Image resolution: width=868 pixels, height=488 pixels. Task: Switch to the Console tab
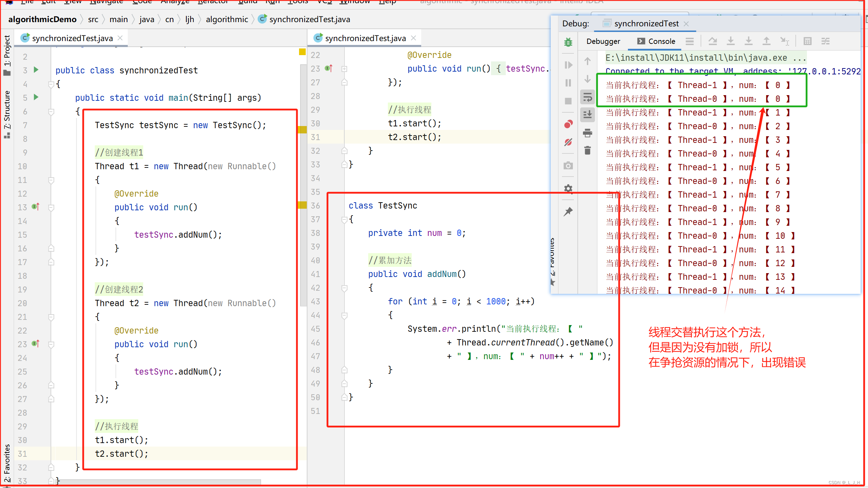[x=656, y=41]
